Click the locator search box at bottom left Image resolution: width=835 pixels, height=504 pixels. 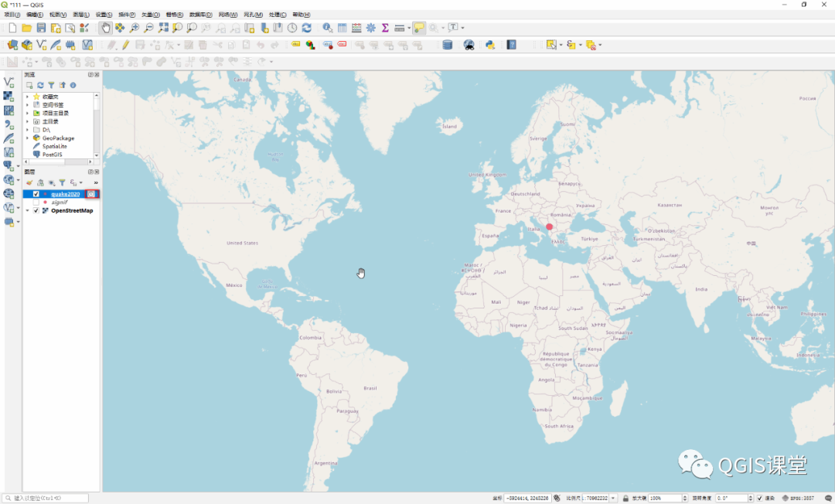coord(46,498)
